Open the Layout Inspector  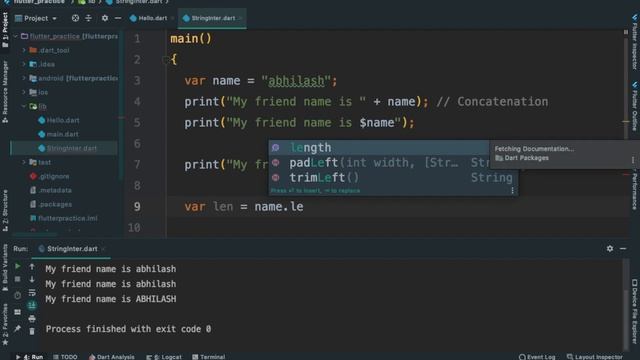click(595, 357)
